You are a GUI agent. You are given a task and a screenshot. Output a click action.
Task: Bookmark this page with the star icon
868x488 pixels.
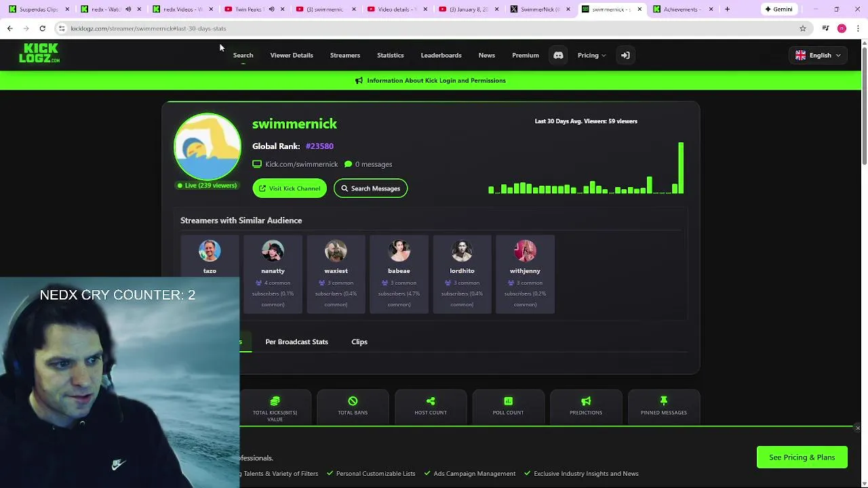pyautogui.click(x=803, y=28)
